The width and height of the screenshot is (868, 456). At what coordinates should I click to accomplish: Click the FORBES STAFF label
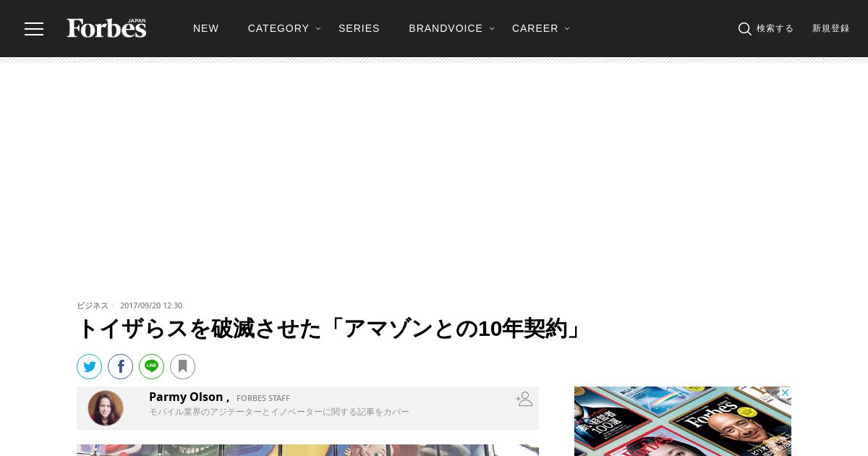tap(263, 398)
